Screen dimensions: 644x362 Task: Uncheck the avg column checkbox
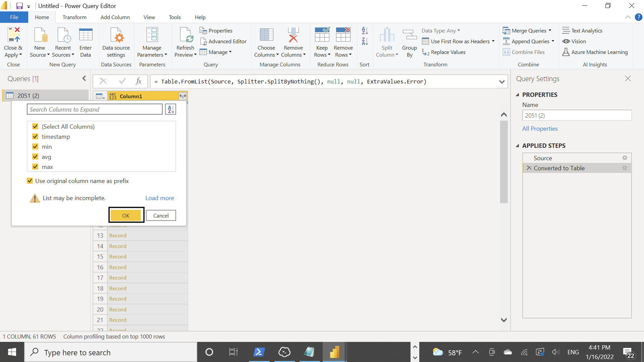35,157
